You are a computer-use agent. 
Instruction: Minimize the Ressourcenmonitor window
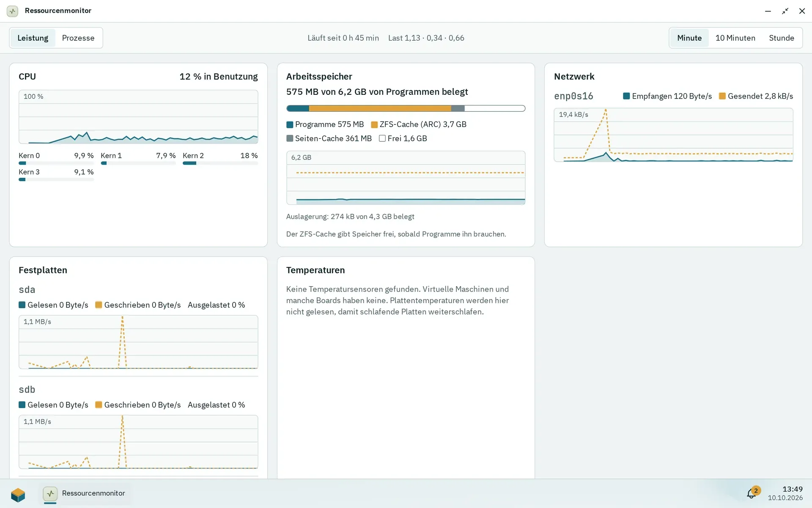click(768, 11)
